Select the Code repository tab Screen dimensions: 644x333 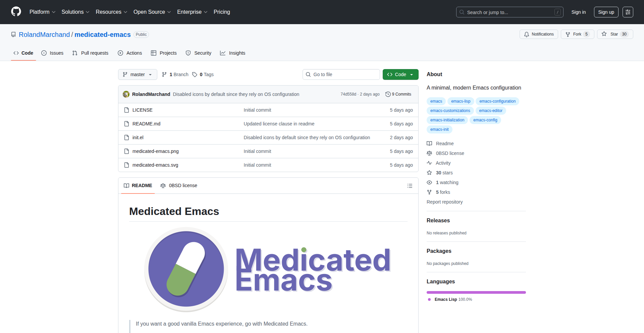click(23, 53)
